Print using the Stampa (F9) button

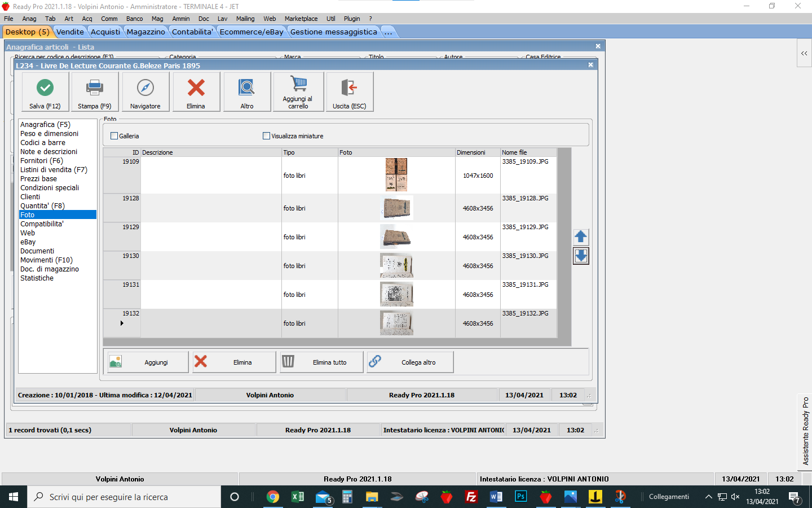(94, 91)
